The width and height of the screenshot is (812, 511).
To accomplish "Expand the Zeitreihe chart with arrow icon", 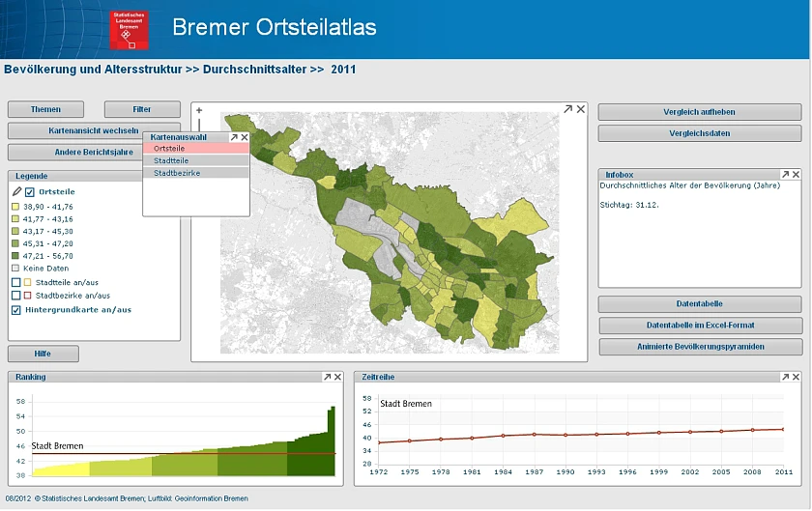I will (780, 377).
